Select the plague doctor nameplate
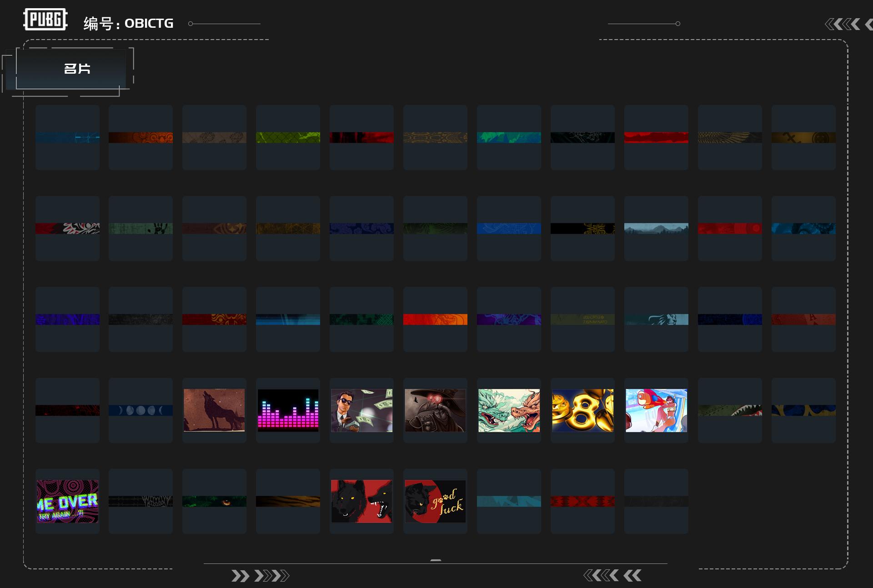This screenshot has width=873, height=588. point(435,410)
